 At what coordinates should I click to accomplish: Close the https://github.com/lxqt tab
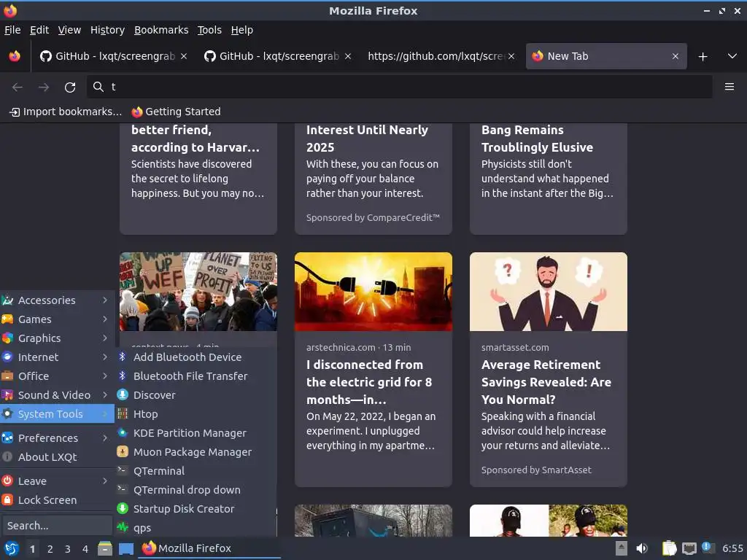pos(511,56)
